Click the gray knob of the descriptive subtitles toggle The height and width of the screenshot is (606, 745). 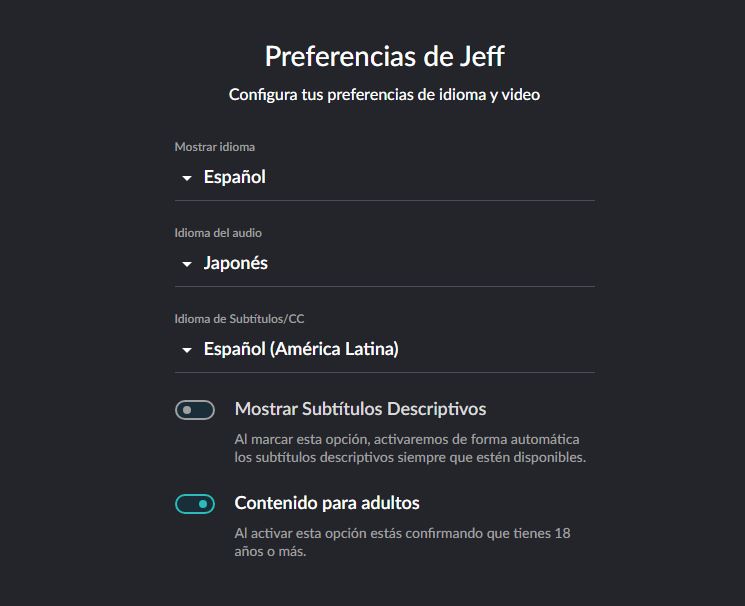point(187,410)
